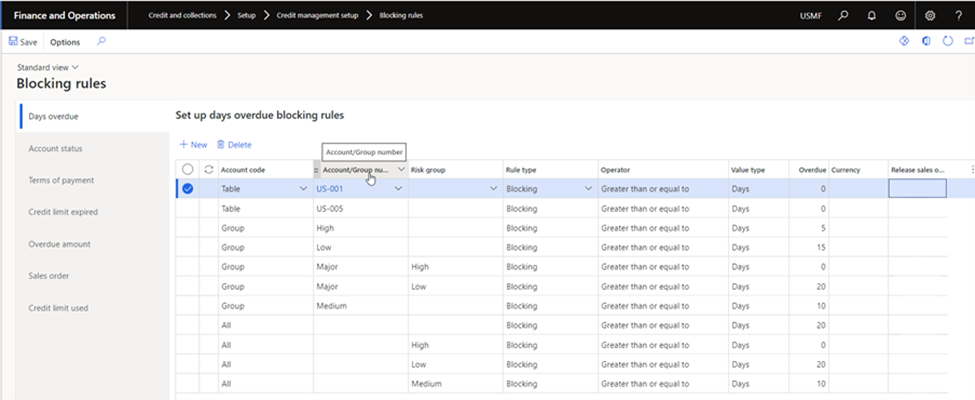This screenshot has height=400, width=975.
Task: Deselect the checked US-001 row marker
Action: click(188, 189)
